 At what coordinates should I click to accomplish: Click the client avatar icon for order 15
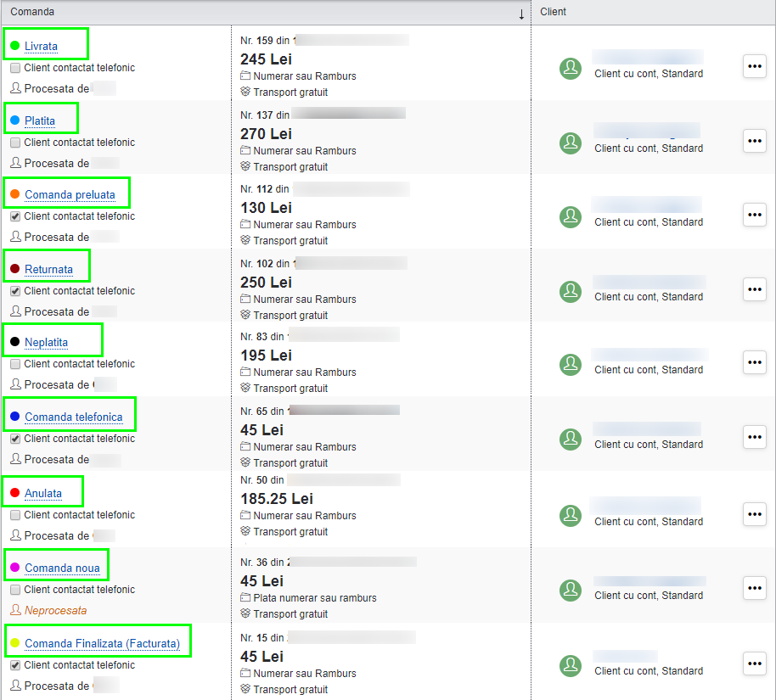[571, 666]
